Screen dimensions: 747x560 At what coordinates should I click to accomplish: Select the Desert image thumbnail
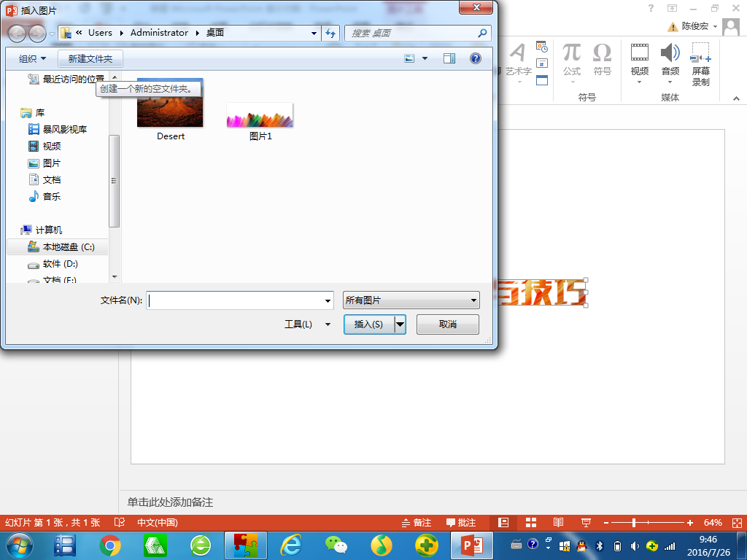170,109
